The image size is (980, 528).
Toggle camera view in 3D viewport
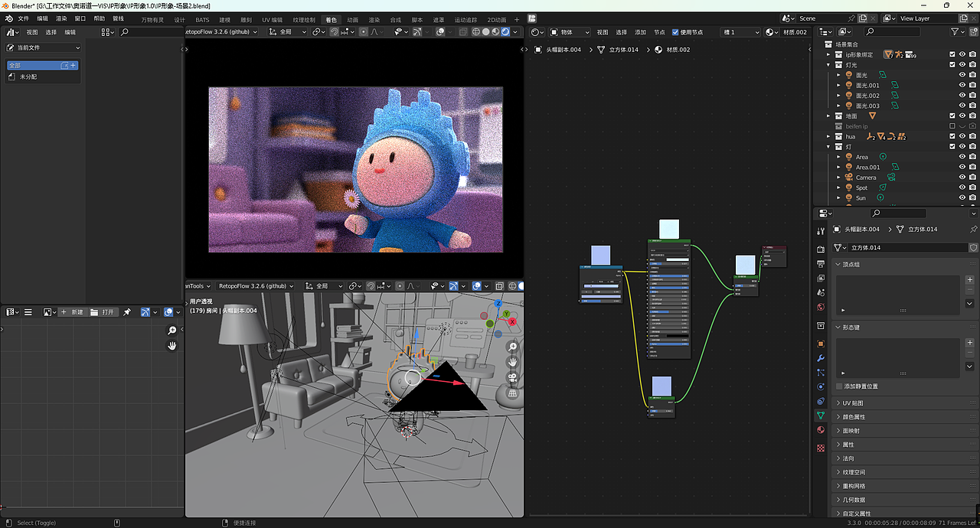pyautogui.click(x=512, y=378)
